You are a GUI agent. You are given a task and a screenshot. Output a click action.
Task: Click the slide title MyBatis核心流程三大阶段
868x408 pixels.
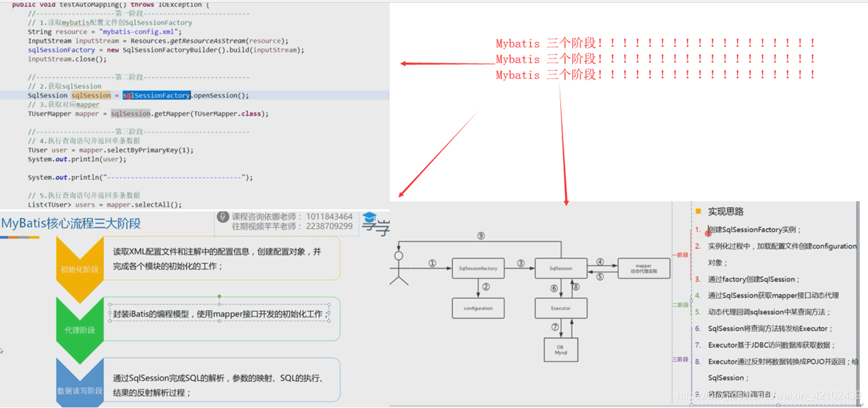[x=71, y=224]
